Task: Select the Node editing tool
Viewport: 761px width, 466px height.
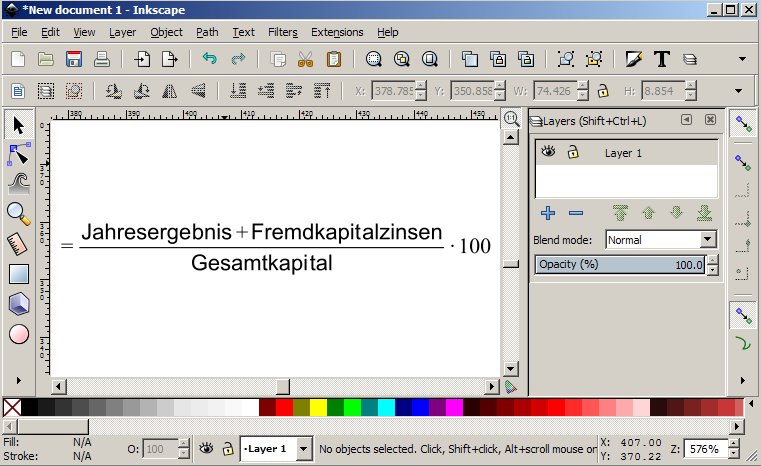Action: click(18, 154)
